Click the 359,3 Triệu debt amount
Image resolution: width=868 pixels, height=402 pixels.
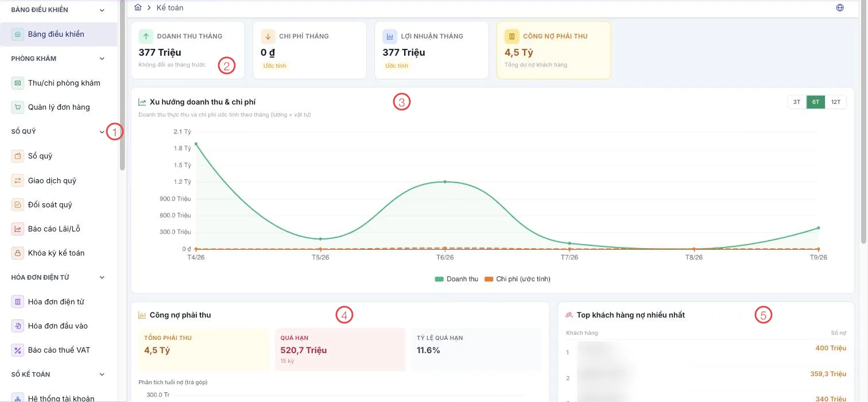tap(828, 374)
